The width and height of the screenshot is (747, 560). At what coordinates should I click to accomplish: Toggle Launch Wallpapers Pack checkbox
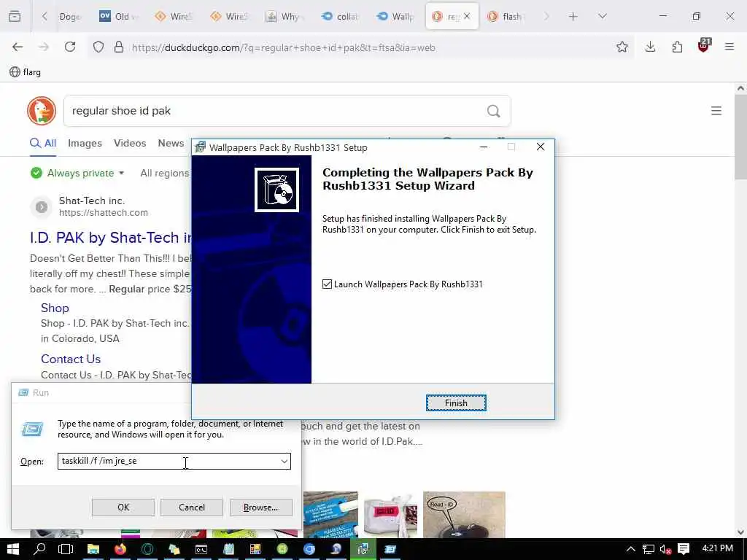(x=327, y=284)
